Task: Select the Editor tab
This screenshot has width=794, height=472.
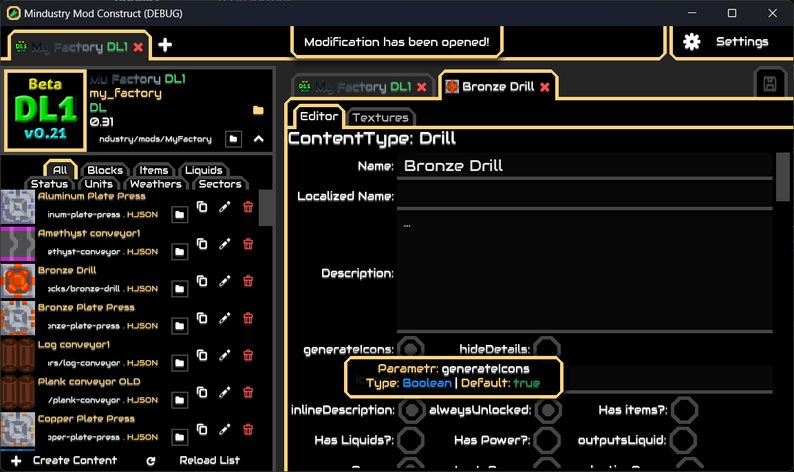Action: (319, 116)
